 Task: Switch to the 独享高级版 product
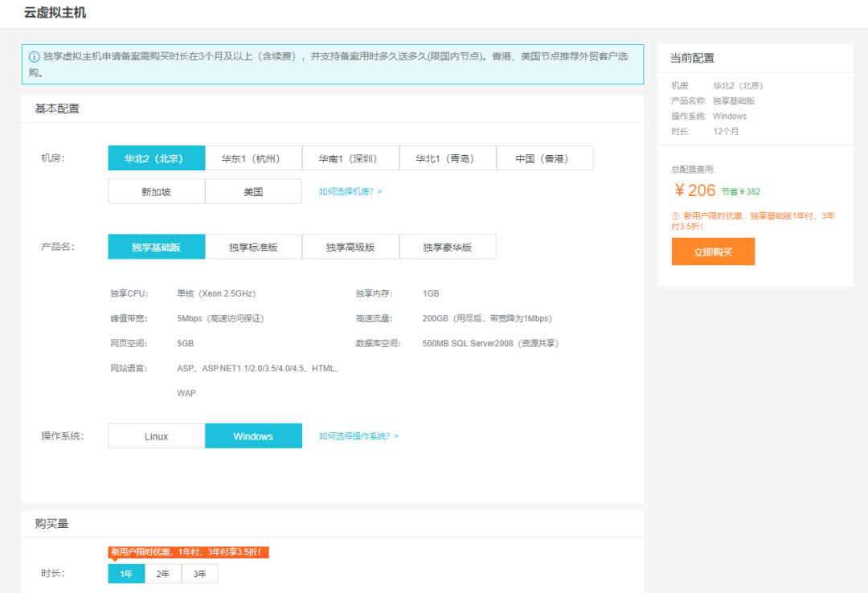(x=350, y=247)
